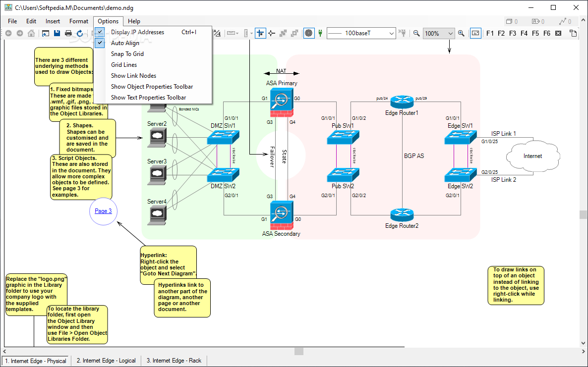Enable Snap To Grid option
Viewport: 588px width, 367px height.
tap(153, 54)
